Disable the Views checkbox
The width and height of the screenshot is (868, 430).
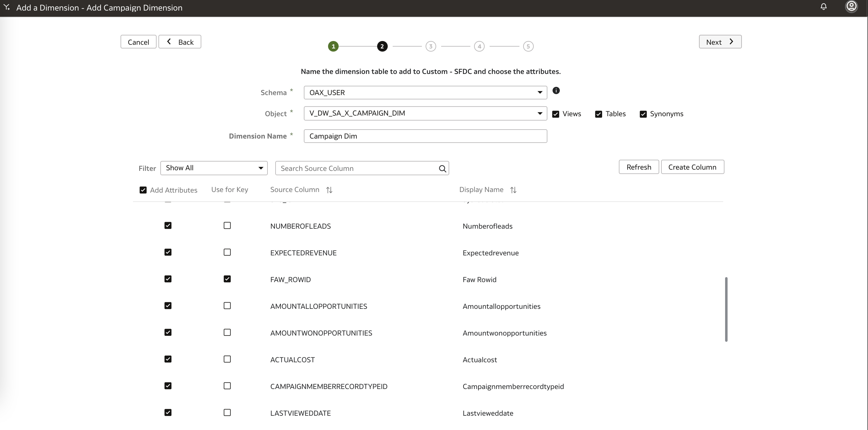(x=556, y=114)
